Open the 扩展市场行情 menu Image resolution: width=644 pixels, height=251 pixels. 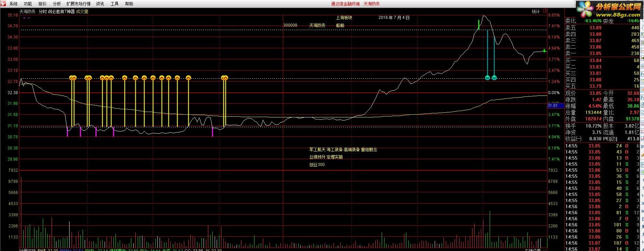[x=79, y=4]
